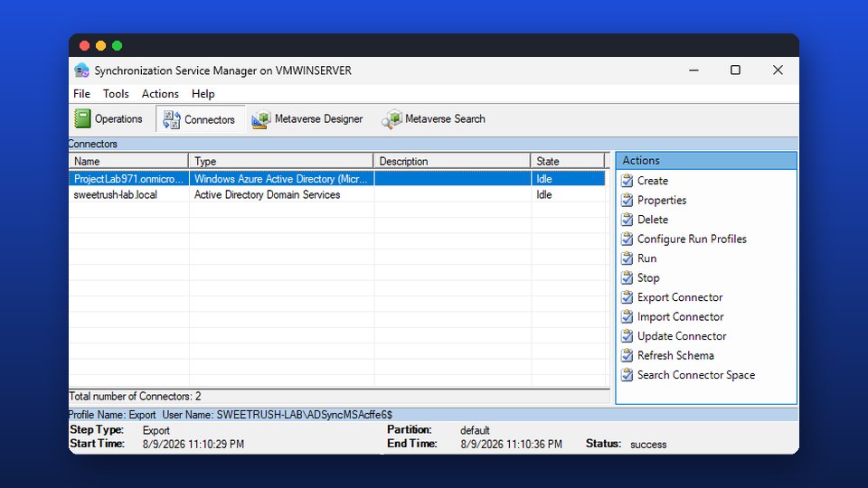Image resolution: width=868 pixels, height=488 pixels.
Task: Click the success status value
Action: (x=648, y=445)
